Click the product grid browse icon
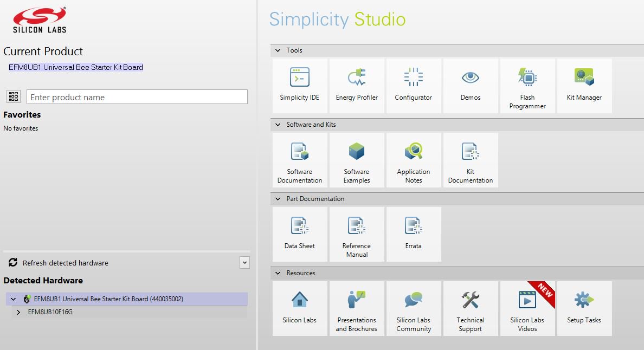This screenshot has width=644, height=350. [x=14, y=97]
